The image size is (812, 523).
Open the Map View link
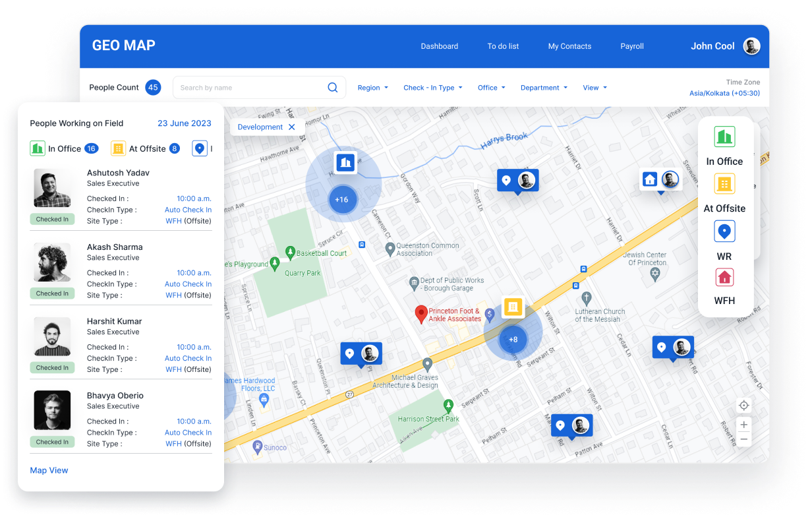click(49, 470)
